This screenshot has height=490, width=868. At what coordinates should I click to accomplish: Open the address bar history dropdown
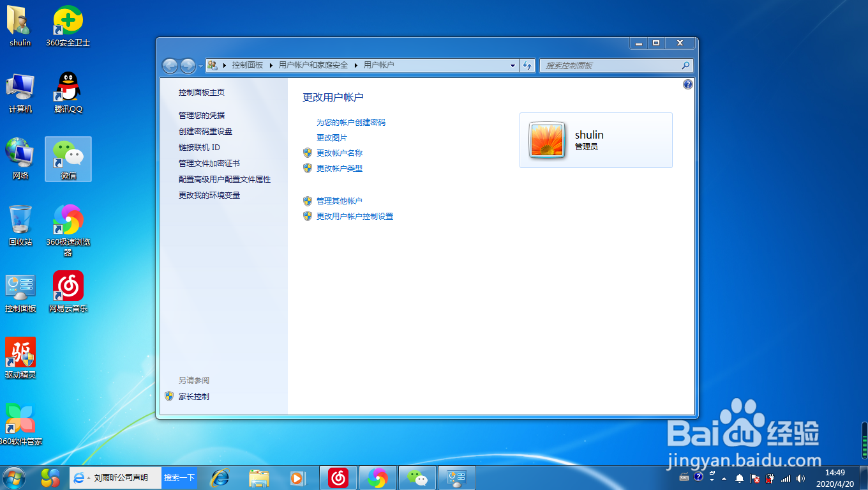tap(513, 65)
